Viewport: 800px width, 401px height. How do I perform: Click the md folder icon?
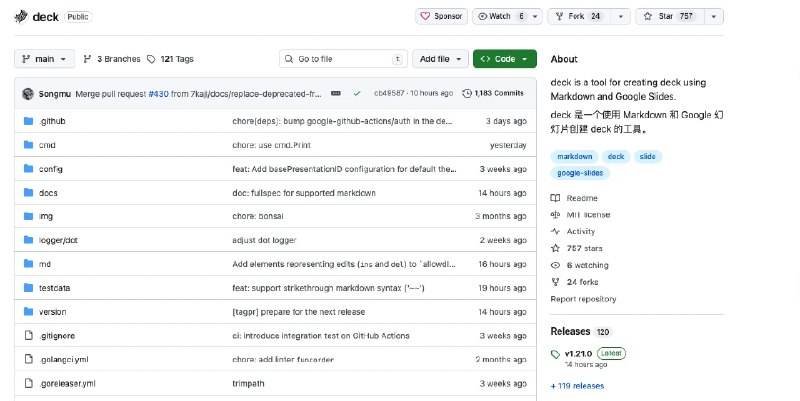click(29, 264)
